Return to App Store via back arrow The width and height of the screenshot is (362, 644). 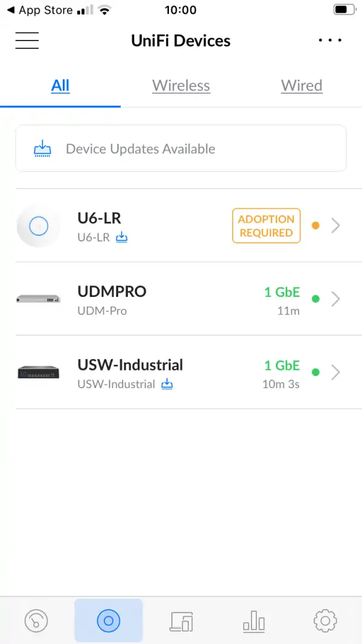pyautogui.click(x=11, y=10)
